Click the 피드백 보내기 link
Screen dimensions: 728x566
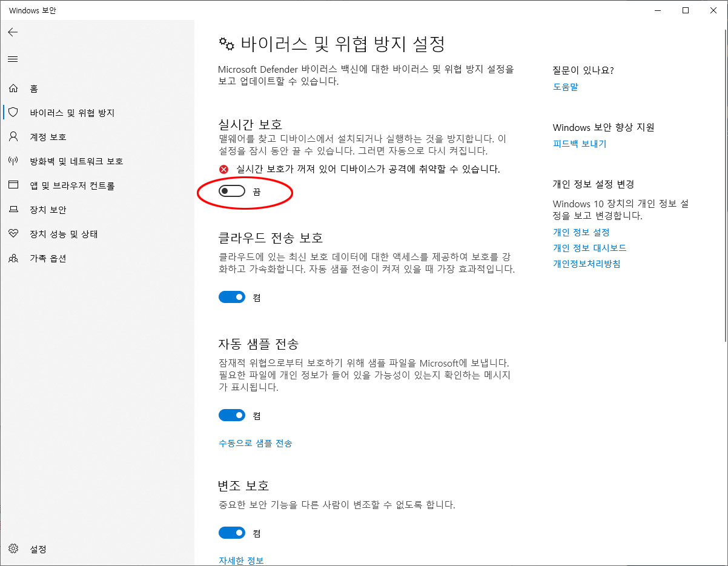point(580,144)
